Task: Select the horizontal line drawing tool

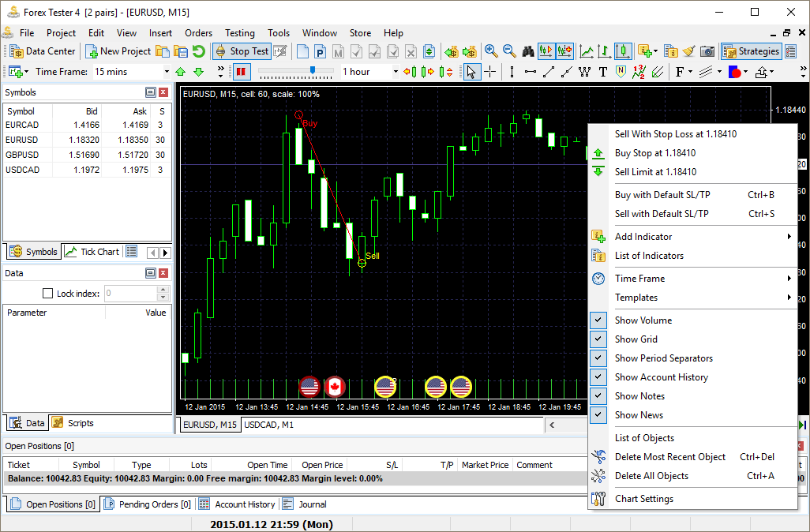Action: pos(531,72)
